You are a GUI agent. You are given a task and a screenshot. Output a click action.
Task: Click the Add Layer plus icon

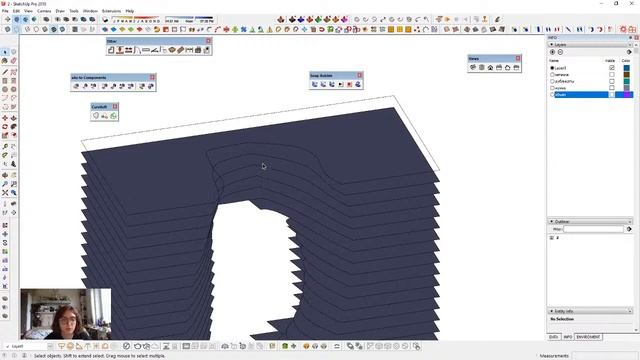click(x=552, y=52)
